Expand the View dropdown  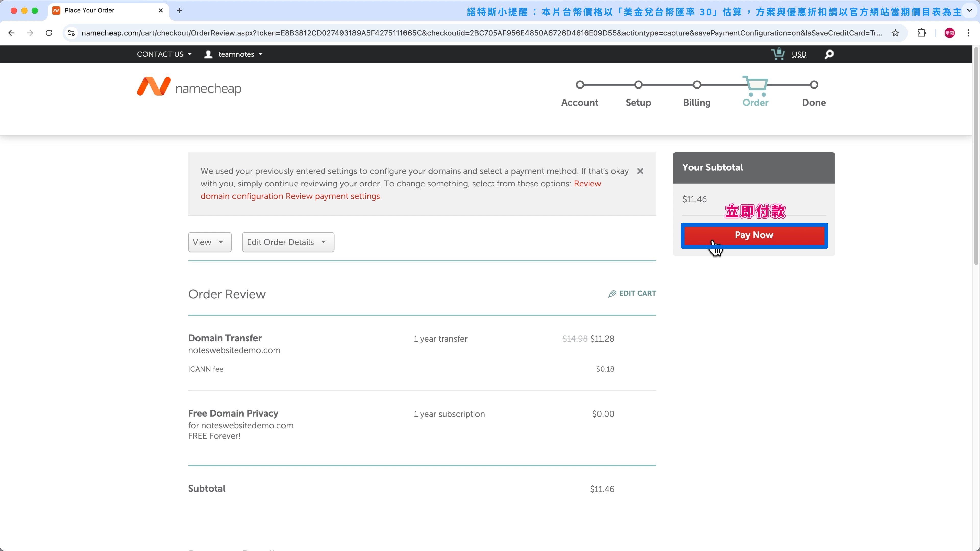(x=210, y=242)
